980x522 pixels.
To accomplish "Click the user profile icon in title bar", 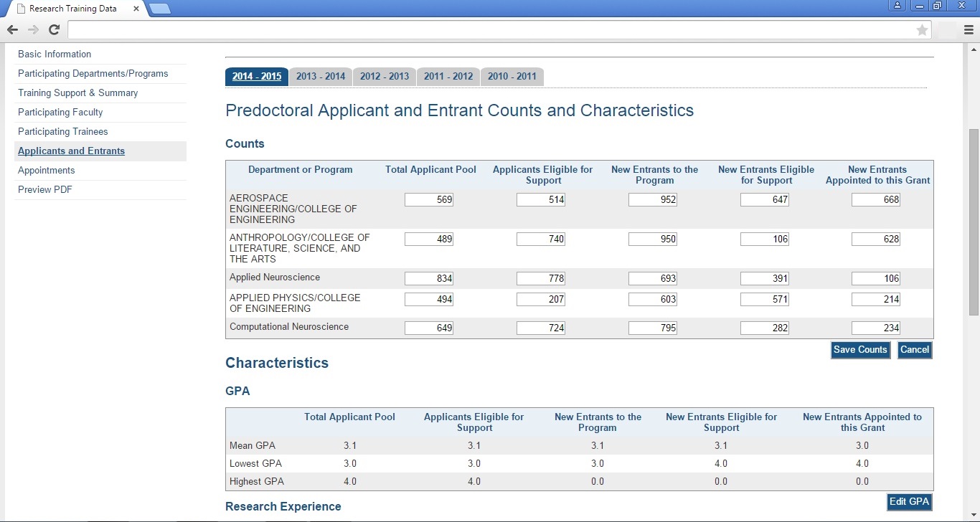I will point(897,6).
